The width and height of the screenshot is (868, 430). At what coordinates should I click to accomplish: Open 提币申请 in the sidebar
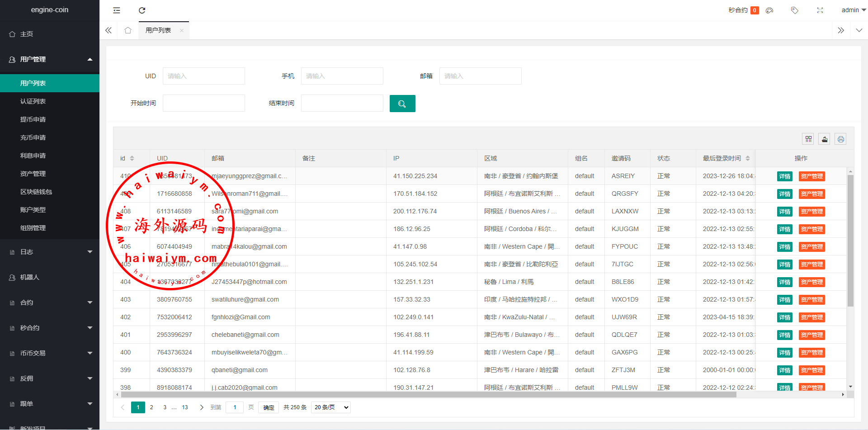pyautogui.click(x=33, y=119)
